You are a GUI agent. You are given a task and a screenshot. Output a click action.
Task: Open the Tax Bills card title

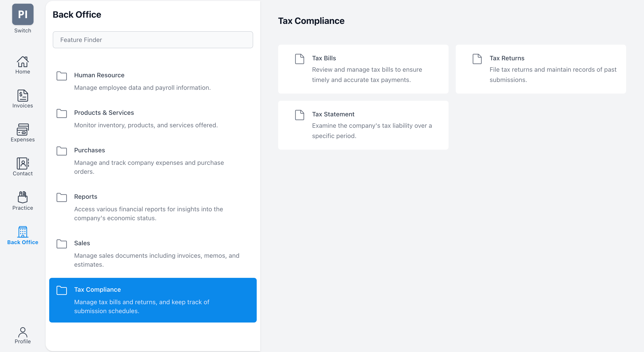click(x=324, y=58)
